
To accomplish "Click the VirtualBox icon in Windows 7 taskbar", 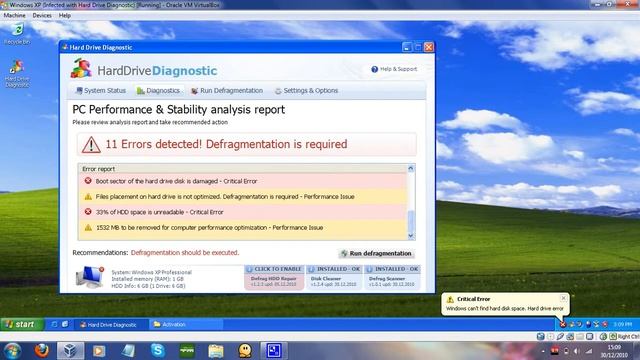I will click(x=70, y=351).
